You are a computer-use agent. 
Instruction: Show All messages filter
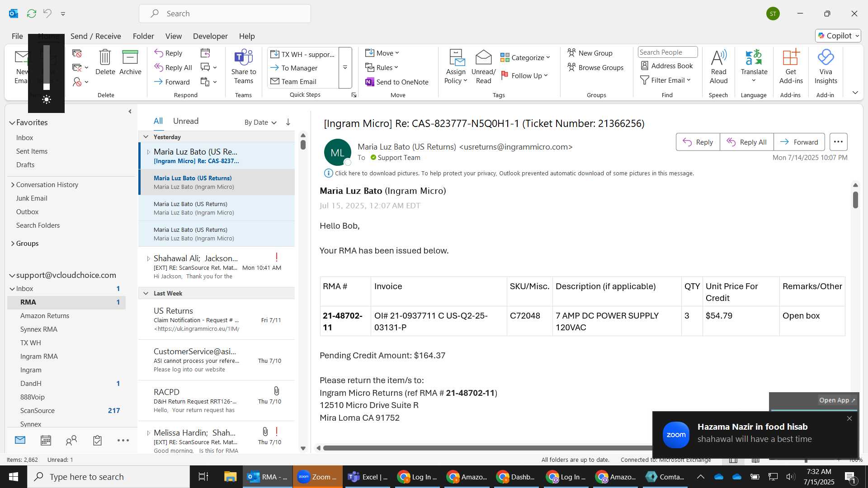(x=158, y=121)
